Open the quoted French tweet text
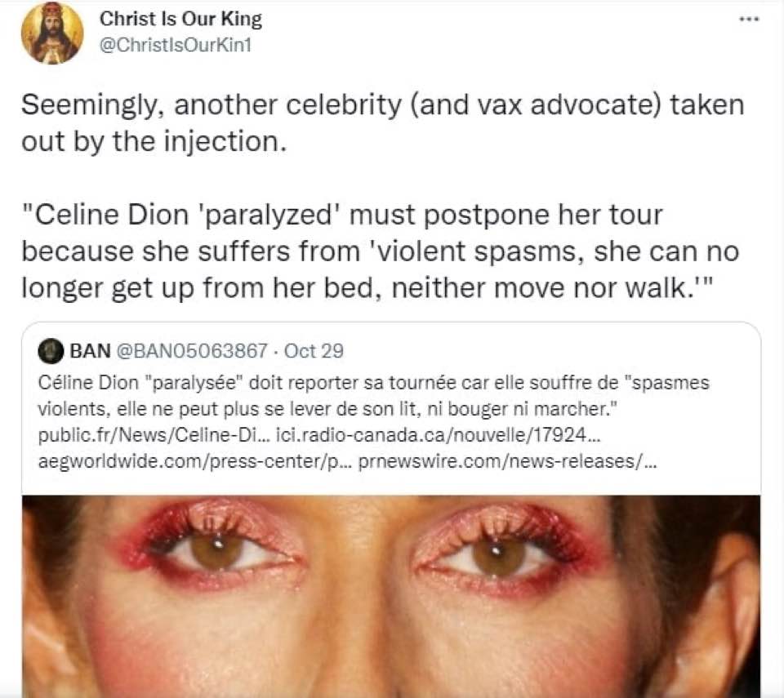Image resolution: width=784 pixels, height=698 pixels. click(374, 396)
